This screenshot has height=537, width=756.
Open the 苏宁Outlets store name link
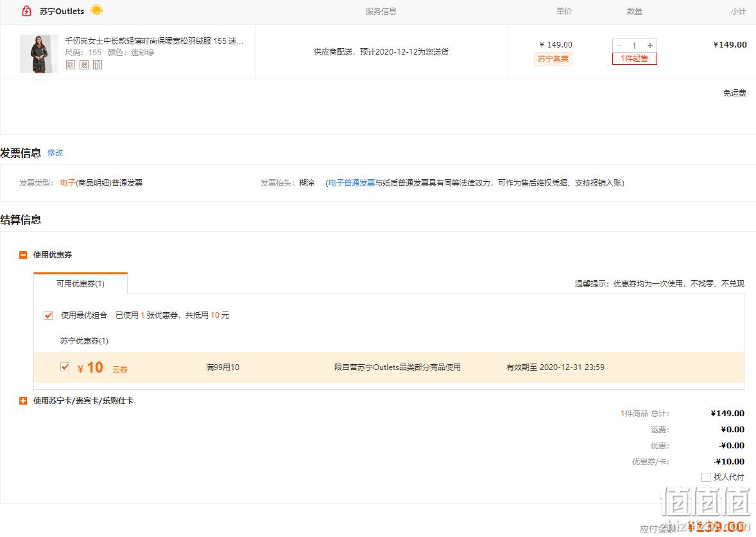[x=62, y=11]
